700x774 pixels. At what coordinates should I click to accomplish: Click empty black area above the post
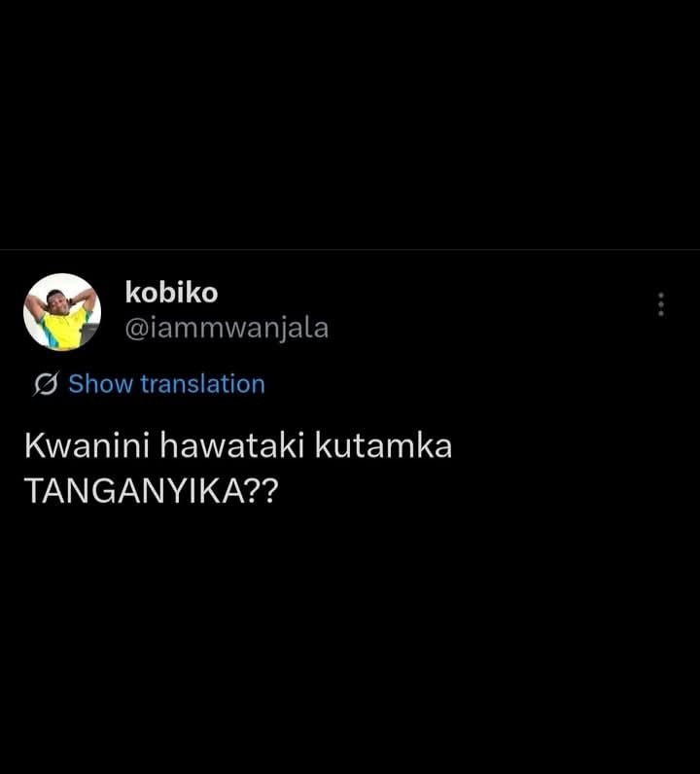(350, 123)
